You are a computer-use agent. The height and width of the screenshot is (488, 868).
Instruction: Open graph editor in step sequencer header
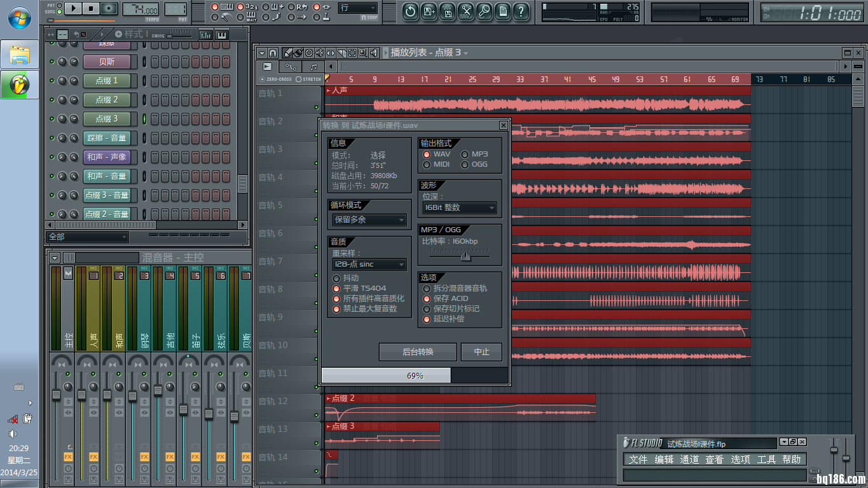tap(206, 34)
